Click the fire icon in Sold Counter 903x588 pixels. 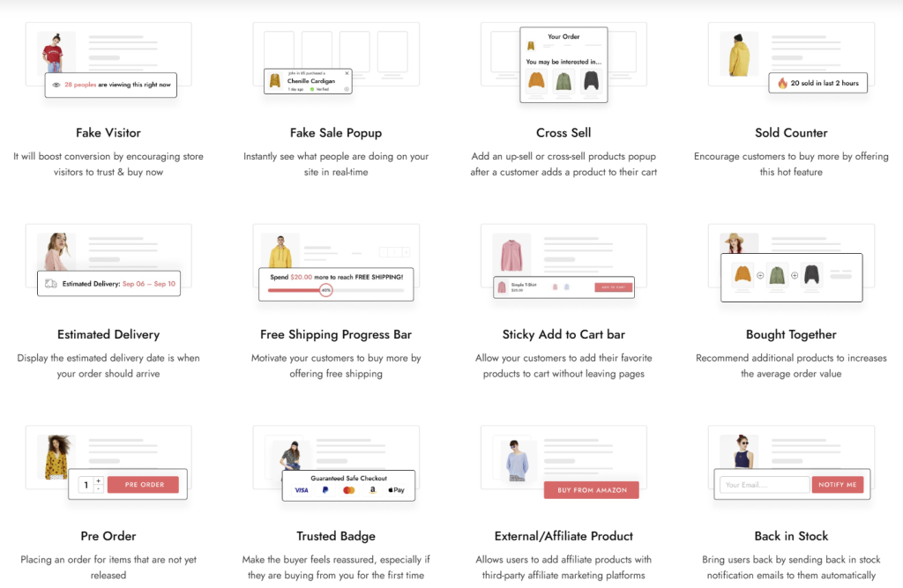pyautogui.click(x=782, y=83)
